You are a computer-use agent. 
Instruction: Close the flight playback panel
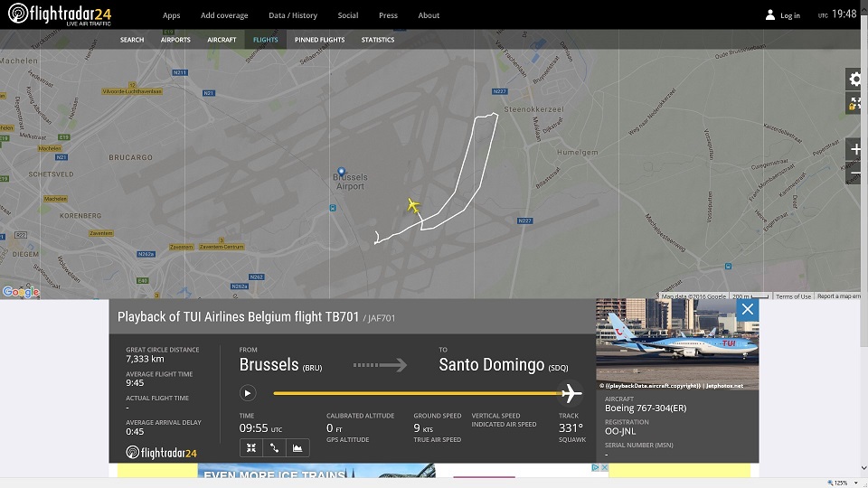click(748, 309)
